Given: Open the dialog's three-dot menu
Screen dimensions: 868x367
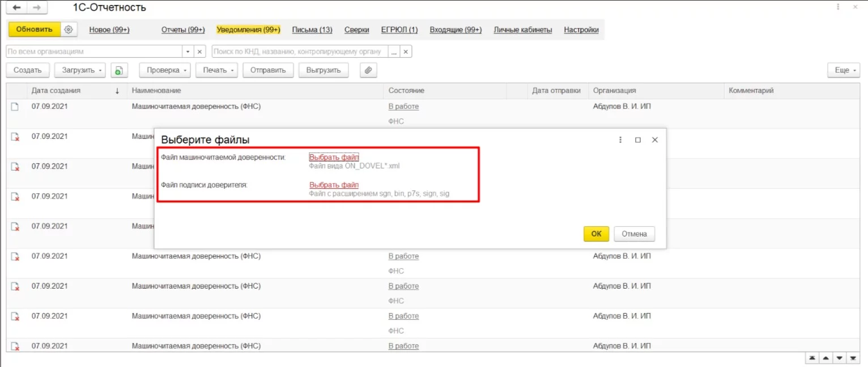Looking at the screenshot, I should pyautogui.click(x=620, y=140).
